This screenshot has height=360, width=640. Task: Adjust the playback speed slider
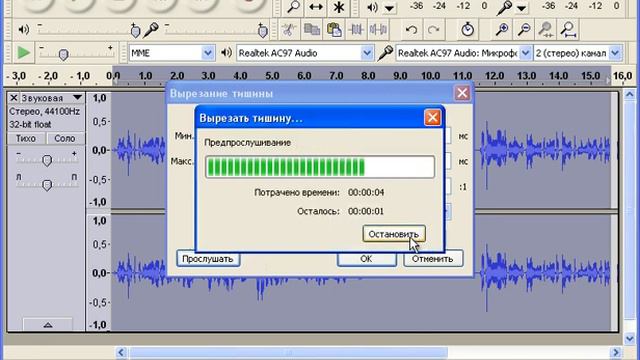[63, 54]
